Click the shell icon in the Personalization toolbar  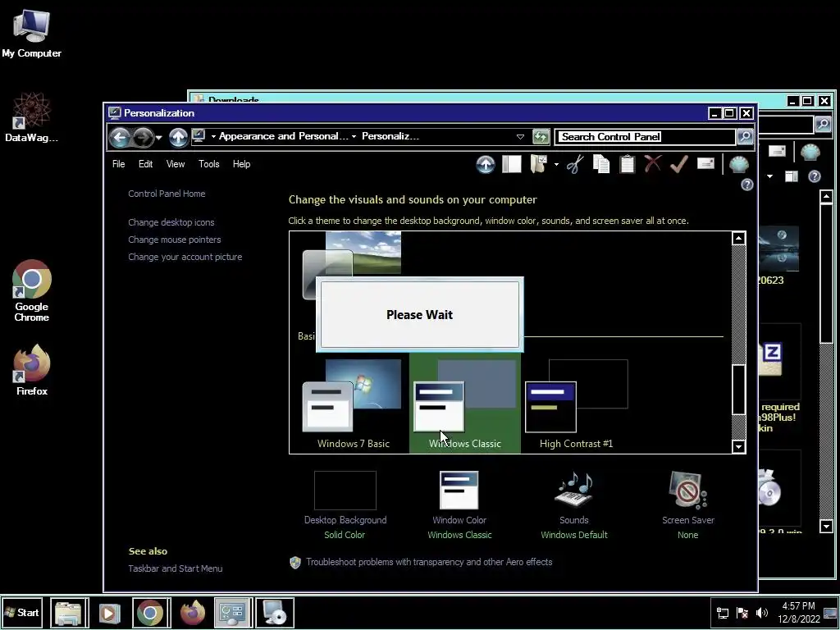[739, 164]
